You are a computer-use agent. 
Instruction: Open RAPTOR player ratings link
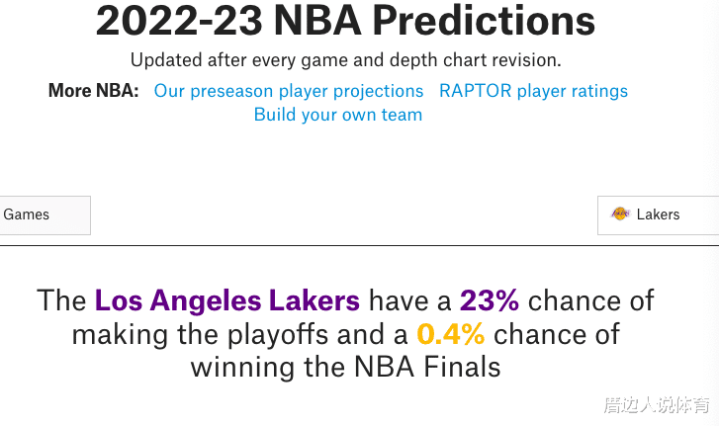coord(533,91)
